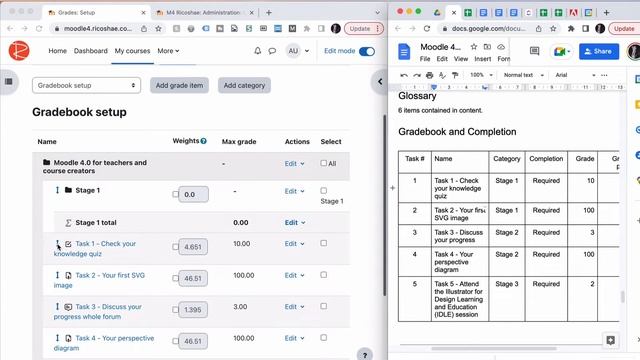Click the spell check icon in Docs
Viewport: 640px width, 360px height.
click(442, 75)
